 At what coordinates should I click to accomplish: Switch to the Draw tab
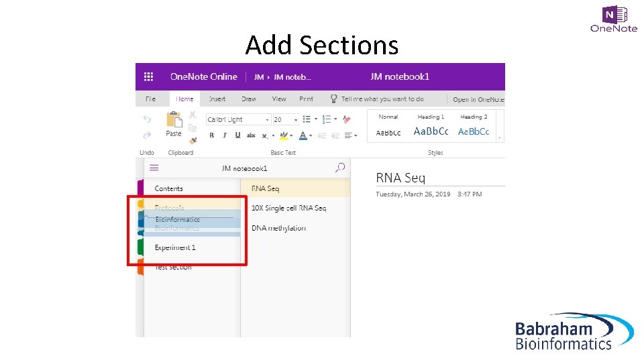point(249,99)
